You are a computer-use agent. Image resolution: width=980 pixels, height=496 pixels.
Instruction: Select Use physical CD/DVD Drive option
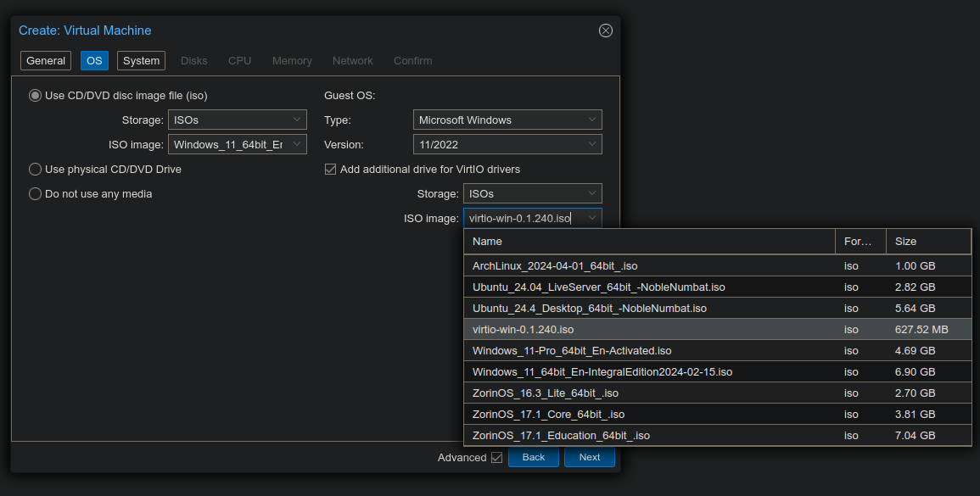[35, 170]
